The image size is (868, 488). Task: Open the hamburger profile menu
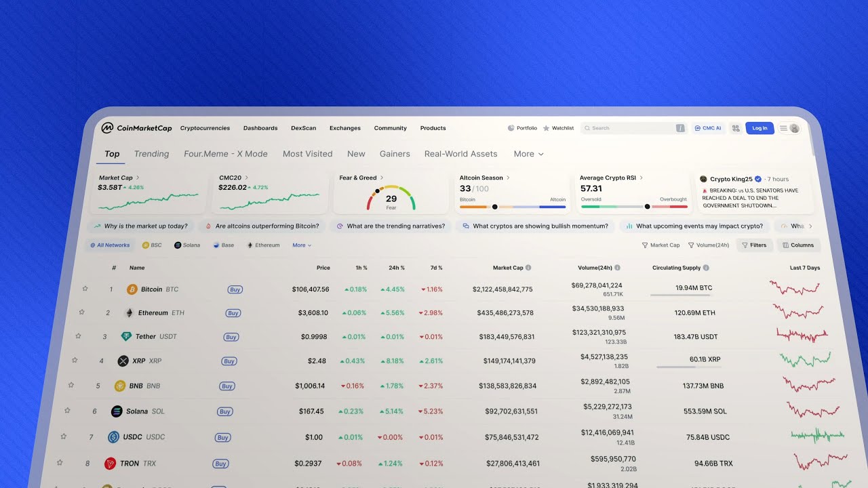click(789, 128)
